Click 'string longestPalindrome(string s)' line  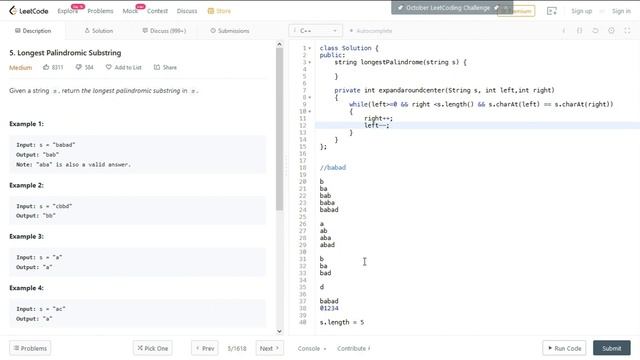tap(400, 62)
